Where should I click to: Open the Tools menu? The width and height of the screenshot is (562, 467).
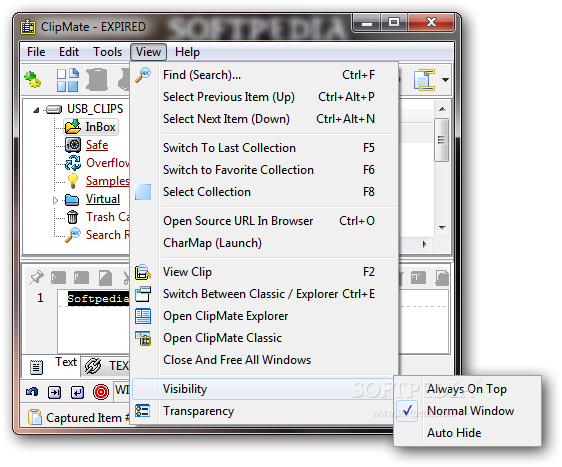(x=107, y=52)
